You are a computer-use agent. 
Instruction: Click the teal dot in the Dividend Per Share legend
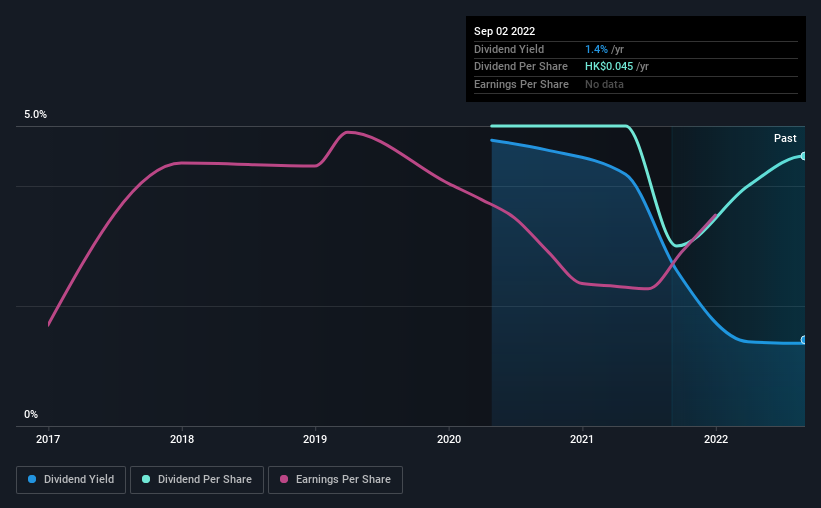pos(146,480)
